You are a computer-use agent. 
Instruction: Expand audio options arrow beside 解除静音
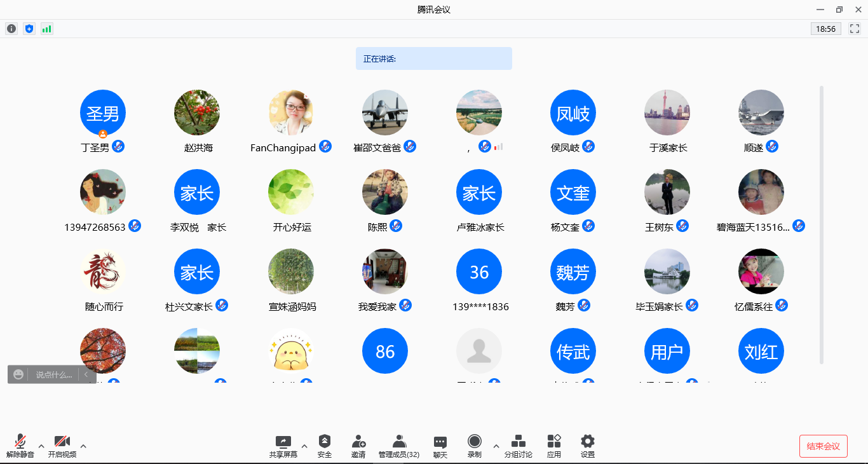(41, 446)
